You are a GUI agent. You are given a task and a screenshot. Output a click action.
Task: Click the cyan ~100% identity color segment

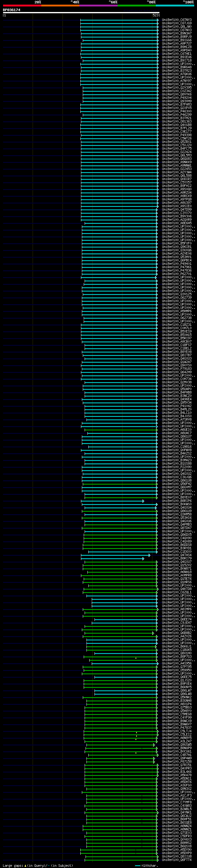[x=175, y=6]
